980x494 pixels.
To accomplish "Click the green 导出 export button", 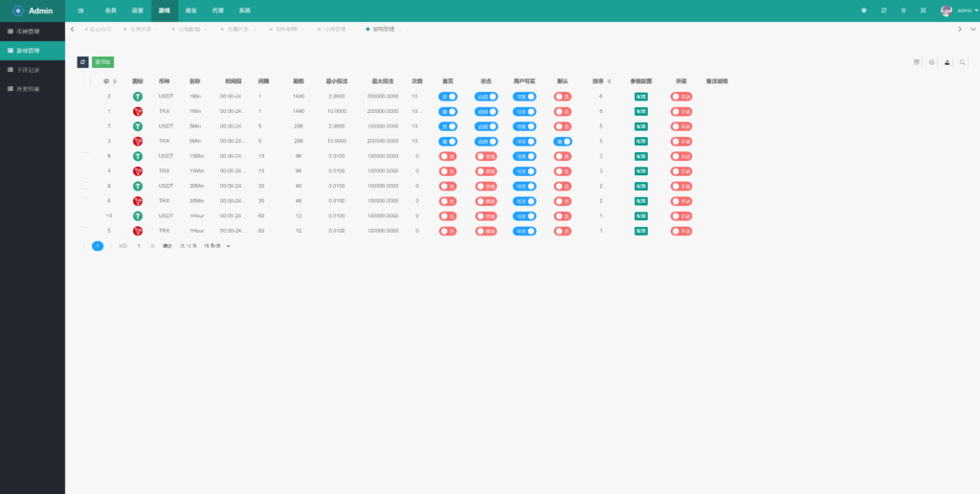I will pyautogui.click(x=102, y=61).
